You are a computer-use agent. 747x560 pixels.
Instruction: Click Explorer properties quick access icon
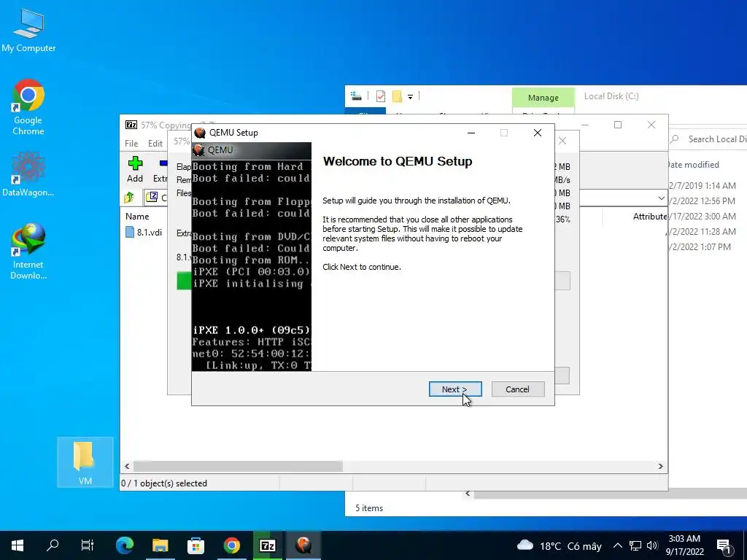[381, 96]
